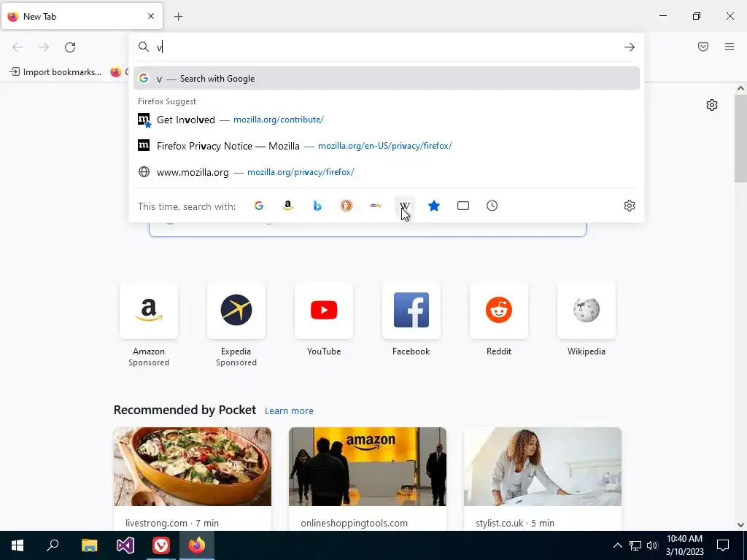This screenshot has width=747, height=560.
Task: Search history using the clock icon
Action: pos(492,206)
